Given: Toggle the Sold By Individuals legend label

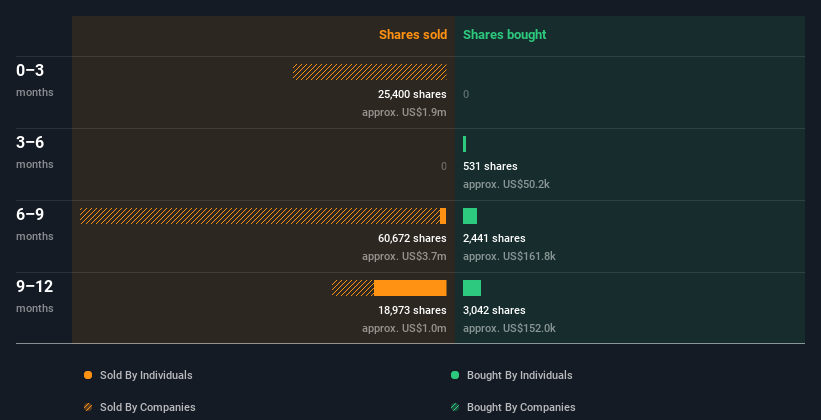Looking at the screenshot, I should point(146,375).
